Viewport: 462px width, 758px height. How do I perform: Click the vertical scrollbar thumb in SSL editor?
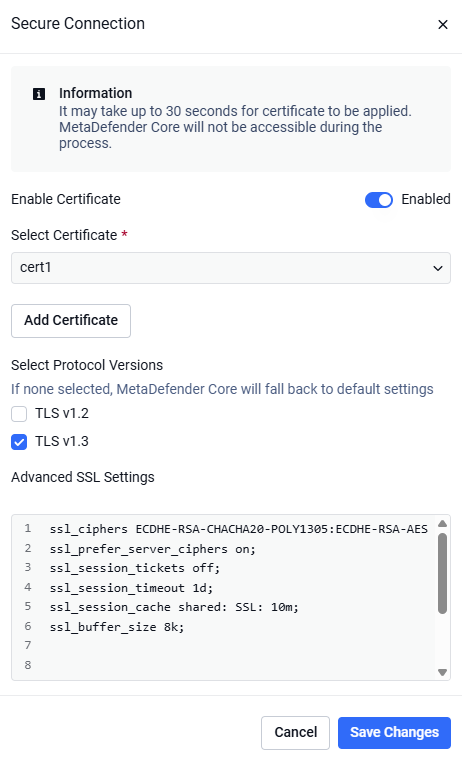click(x=442, y=573)
